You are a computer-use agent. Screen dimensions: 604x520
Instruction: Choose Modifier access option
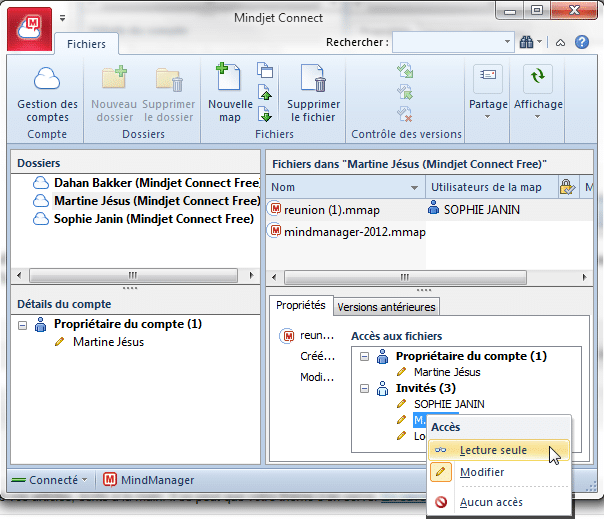[499, 472]
